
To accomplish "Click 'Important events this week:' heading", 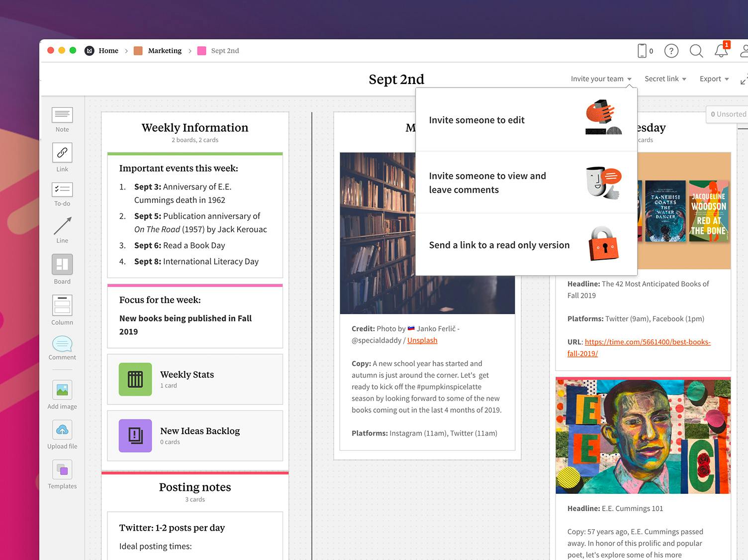I will click(x=179, y=168).
